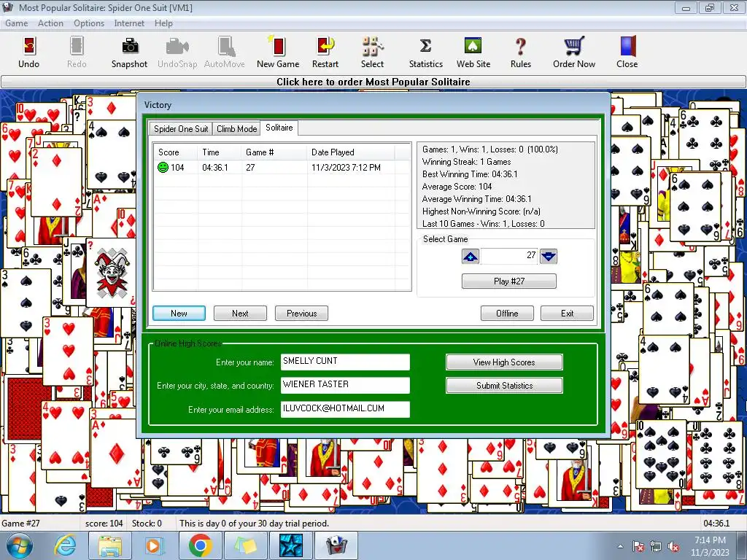This screenshot has width=747, height=560.
Task: Click the Previous button
Action: point(301,314)
